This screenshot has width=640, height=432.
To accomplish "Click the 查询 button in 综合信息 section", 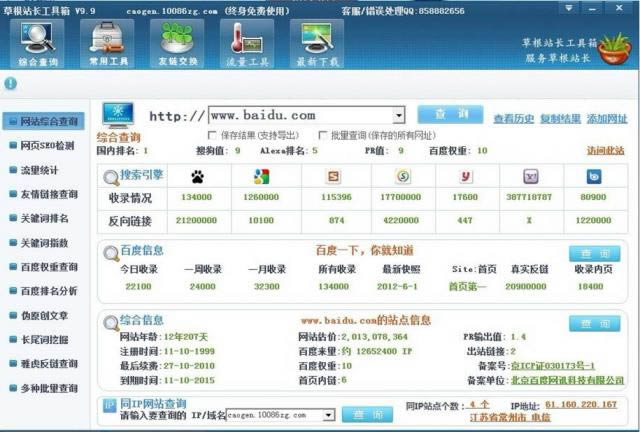I will point(595,323).
